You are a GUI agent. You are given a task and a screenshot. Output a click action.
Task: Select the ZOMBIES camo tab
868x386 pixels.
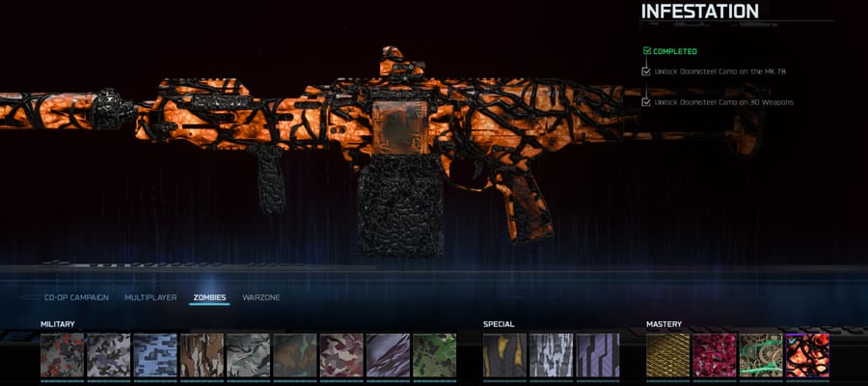[x=209, y=297]
